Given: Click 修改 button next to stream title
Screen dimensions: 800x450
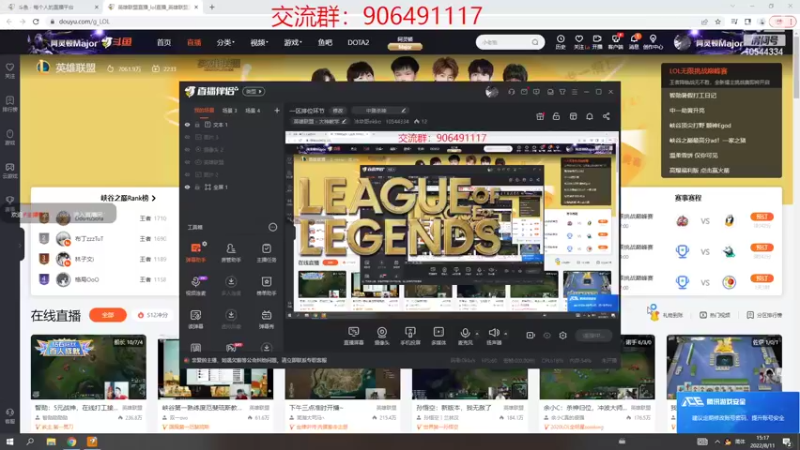Looking at the screenshot, I should pyautogui.click(x=338, y=111).
